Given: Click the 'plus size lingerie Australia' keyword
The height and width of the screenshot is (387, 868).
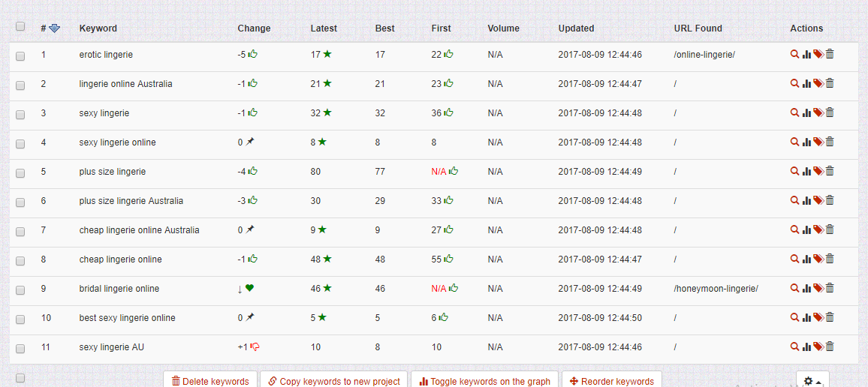Looking at the screenshot, I should [x=131, y=201].
